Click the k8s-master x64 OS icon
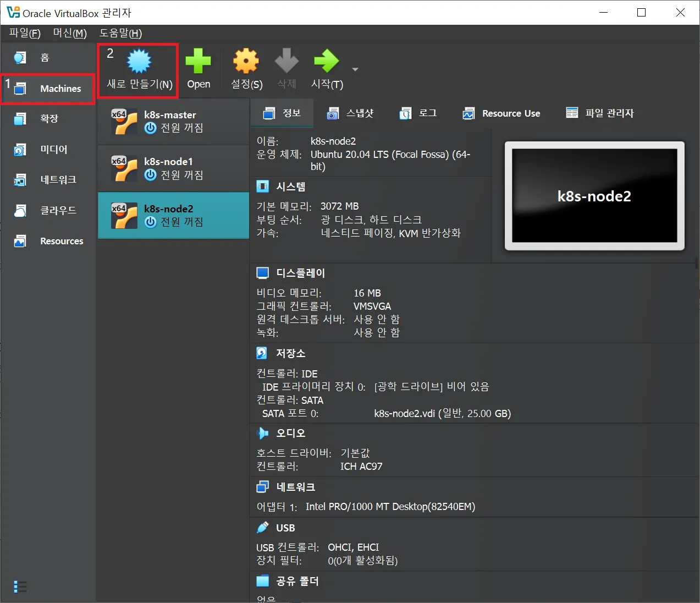The height and width of the screenshot is (603, 700). click(124, 122)
